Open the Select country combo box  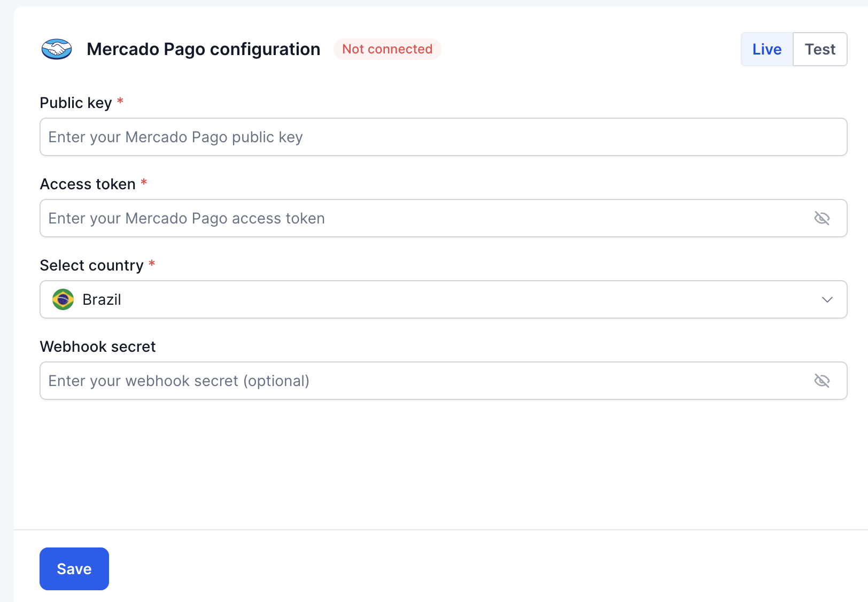pyautogui.click(x=444, y=299)
